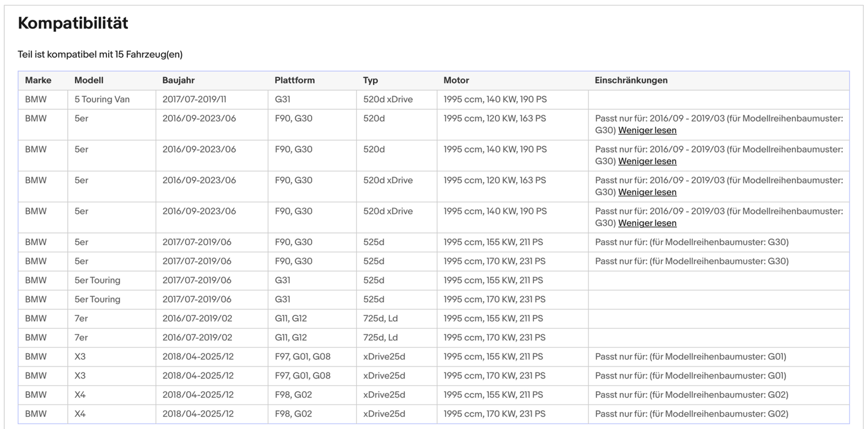
Task: Click the 'Modell' column header
Action: [89, 81]
